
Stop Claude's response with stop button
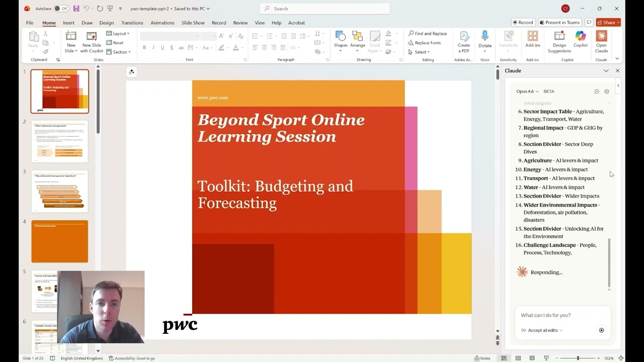(601, 330)
